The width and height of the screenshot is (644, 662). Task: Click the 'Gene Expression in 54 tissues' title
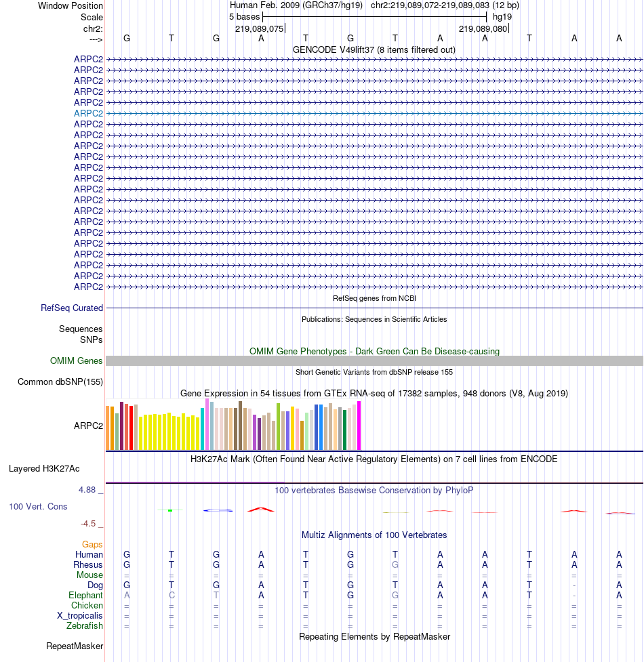pyautogui.click(x=374, y=393)
